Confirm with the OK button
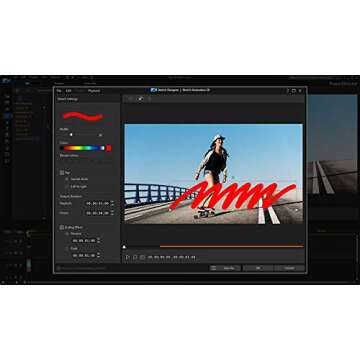The width and height of the screenshot is (360, 360). (x=258, y=268)
